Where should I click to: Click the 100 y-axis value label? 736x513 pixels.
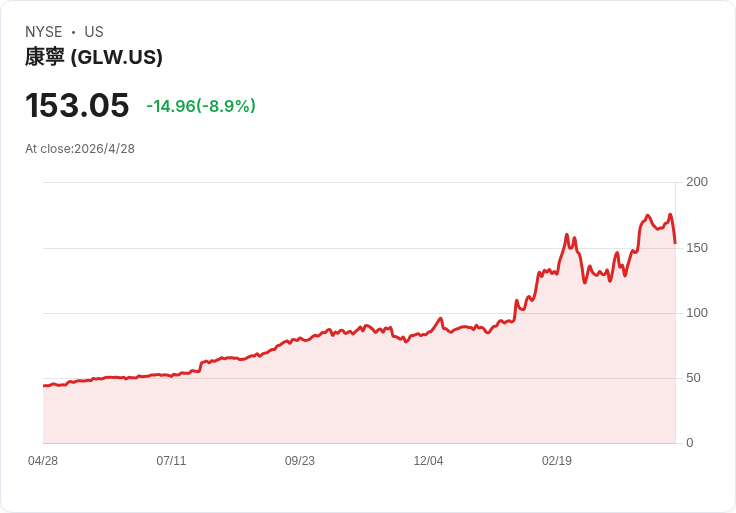(697, 313)
